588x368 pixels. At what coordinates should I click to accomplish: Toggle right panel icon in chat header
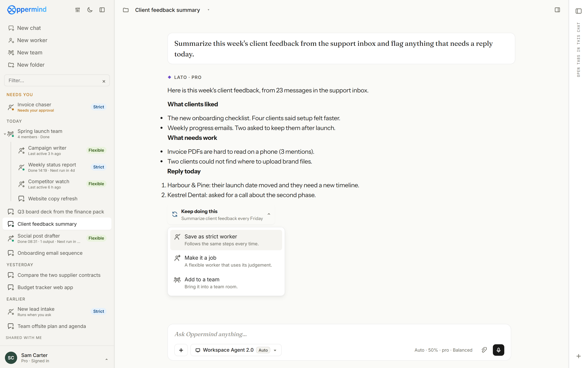(557, 10)
